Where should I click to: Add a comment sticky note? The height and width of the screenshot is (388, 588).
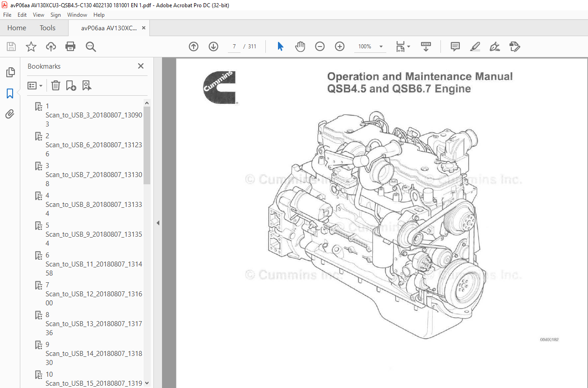tap(455, 47)
